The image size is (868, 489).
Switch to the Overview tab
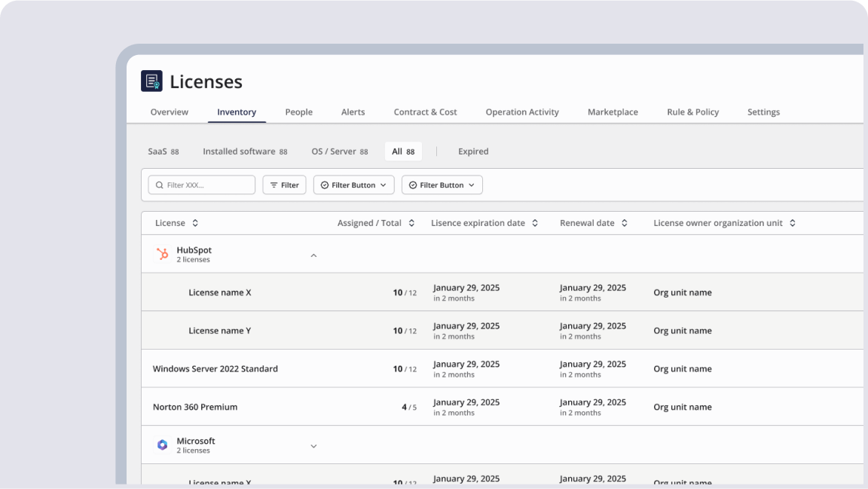click(169, 112)
